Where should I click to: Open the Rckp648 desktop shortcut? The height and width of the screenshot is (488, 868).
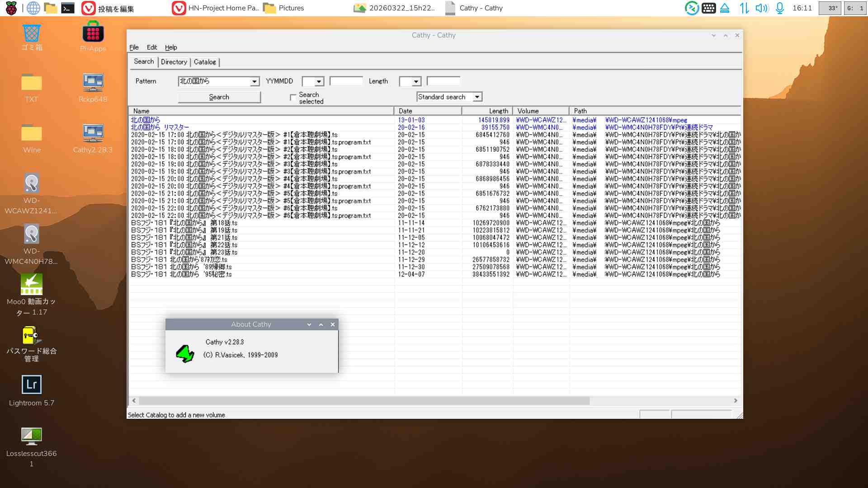pos(93,83)
